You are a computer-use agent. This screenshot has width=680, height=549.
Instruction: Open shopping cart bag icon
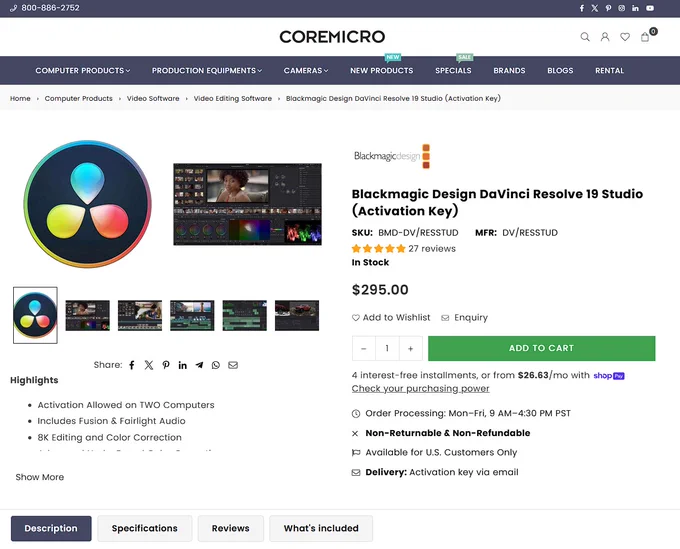click(x=645, y=37)
